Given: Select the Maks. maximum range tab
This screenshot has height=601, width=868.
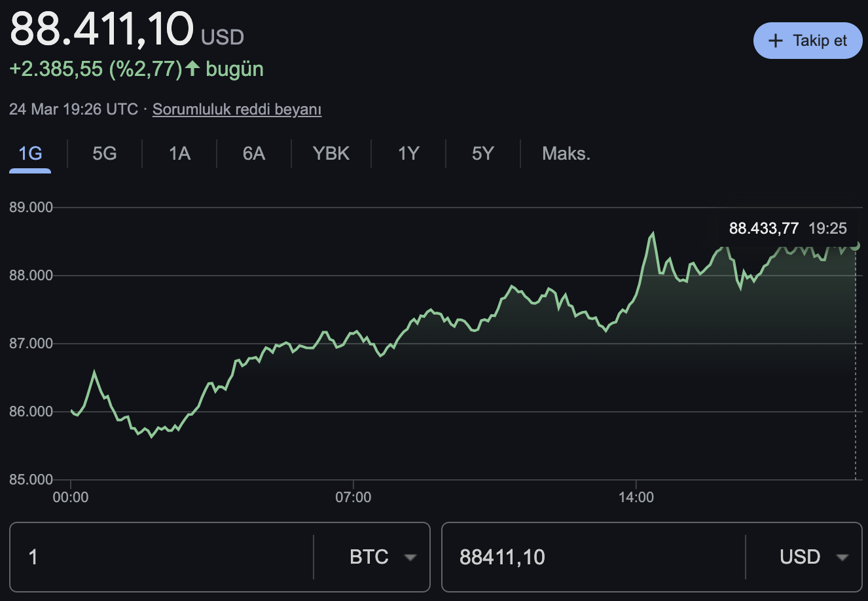Looking at the screenshot, I should pyautogui.click(x=566, y=154).
